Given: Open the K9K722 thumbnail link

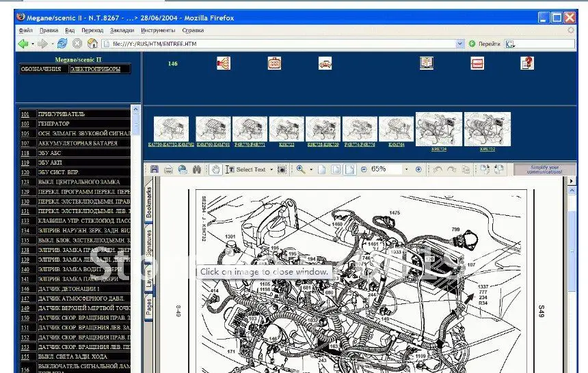Looking at the screenshot, I should pyautogui.click(x=286, y=144).
